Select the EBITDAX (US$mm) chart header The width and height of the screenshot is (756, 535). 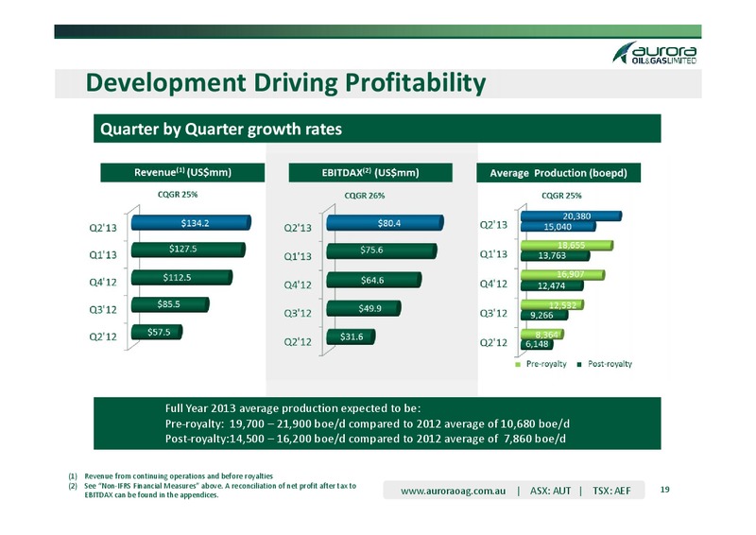coord(370,173)
